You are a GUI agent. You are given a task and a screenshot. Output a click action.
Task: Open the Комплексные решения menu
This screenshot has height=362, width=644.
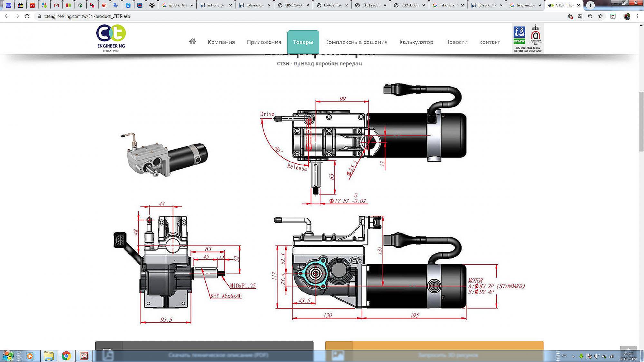(x=356, y=42)
